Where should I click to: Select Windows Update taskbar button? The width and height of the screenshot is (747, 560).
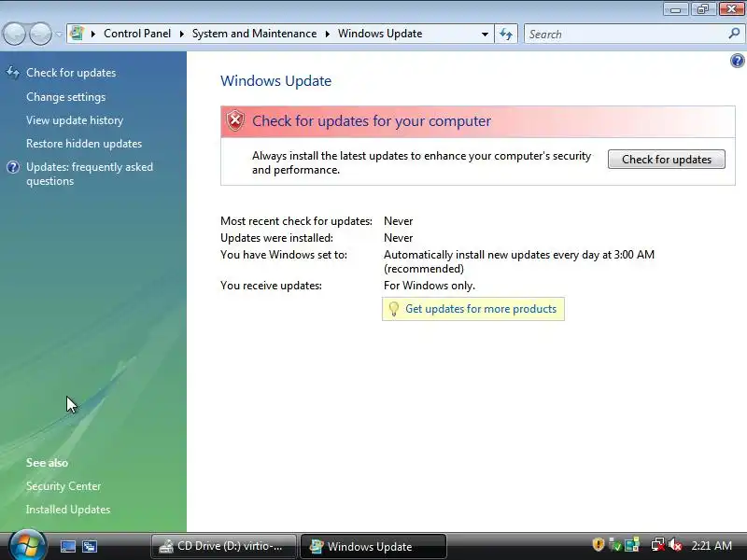373,546
